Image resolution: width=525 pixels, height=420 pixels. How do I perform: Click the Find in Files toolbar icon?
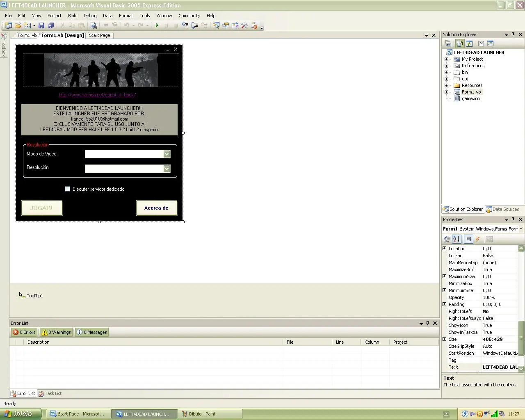tap(94, 25)
